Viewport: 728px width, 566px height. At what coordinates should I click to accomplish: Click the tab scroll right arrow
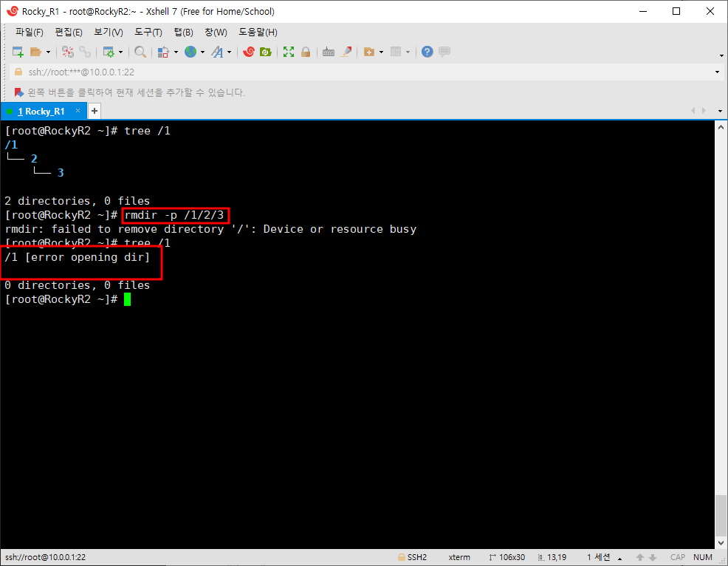pos(704,111)
